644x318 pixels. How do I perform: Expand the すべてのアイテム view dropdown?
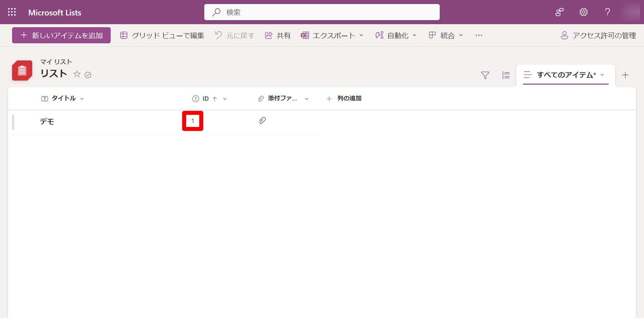pyautogui.click(x=603, y=75)
